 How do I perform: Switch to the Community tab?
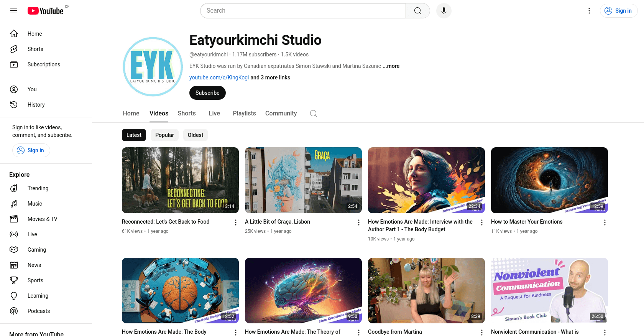click(x=281, y=114)
